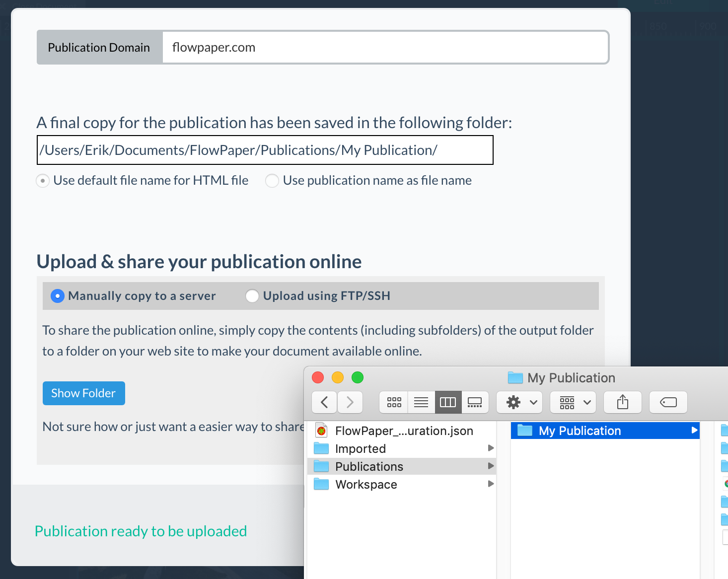Switch Finder to column view
728x579 pixels.
click(x=448, y=402)
